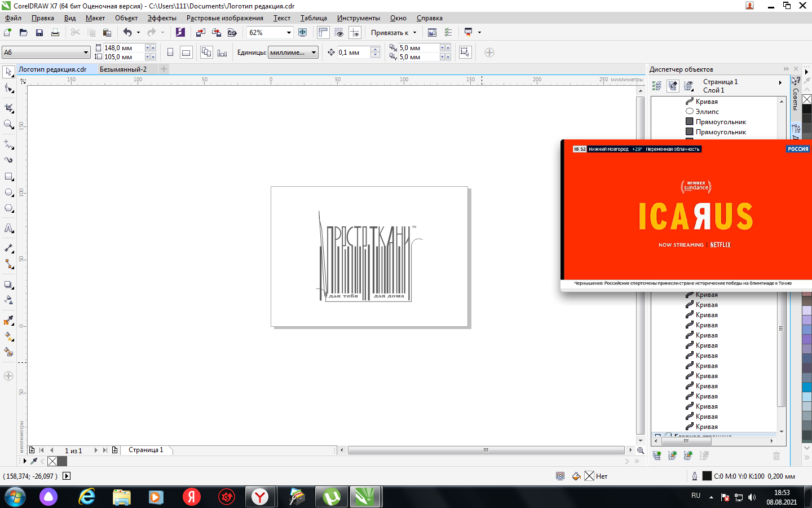Image resolution: width=812 pixels, height=508 pixels.
Task: Select the Smart Fill tool
Action: pos(8,352)
